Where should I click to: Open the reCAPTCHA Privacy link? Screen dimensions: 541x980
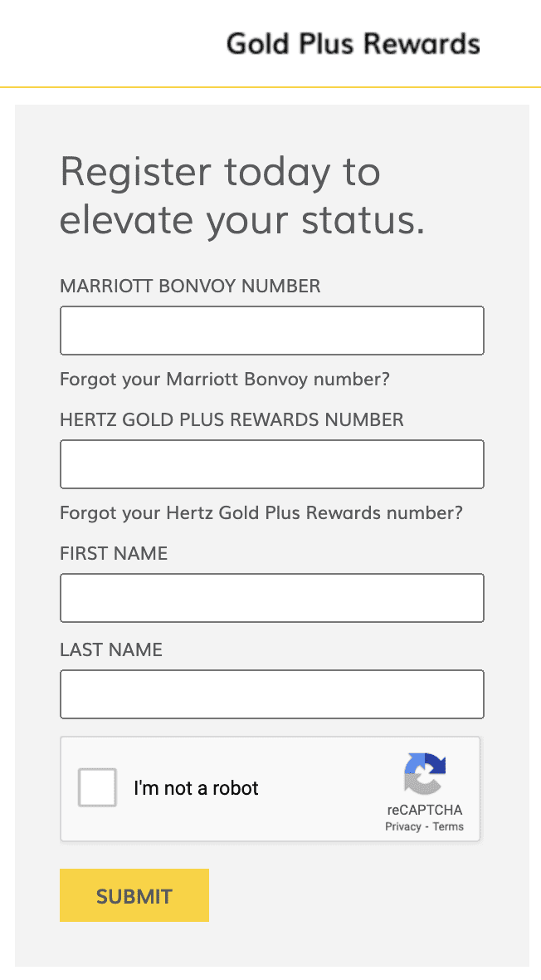pos(403,826)
